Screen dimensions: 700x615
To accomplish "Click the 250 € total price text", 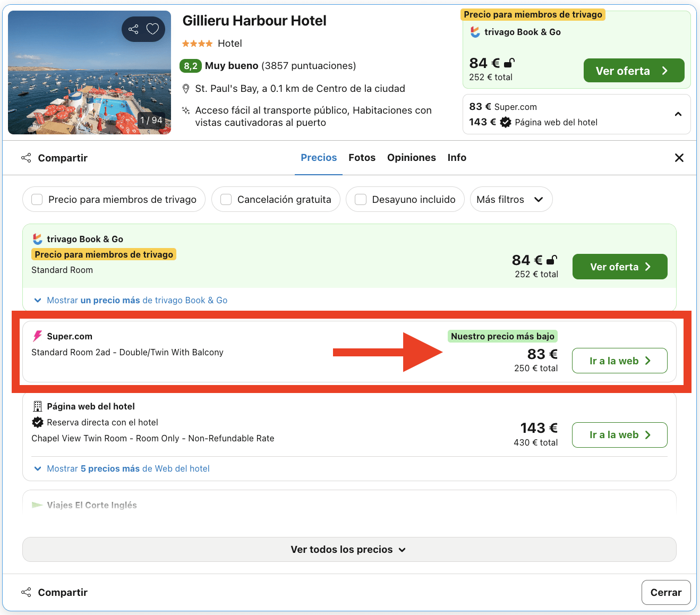I will [x=536, y=368].
